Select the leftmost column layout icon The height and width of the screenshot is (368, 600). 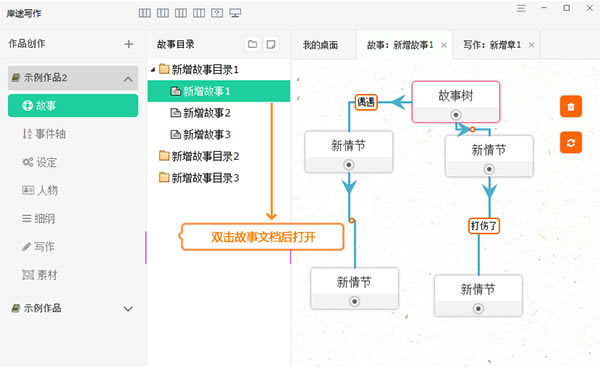pos(145,13)
